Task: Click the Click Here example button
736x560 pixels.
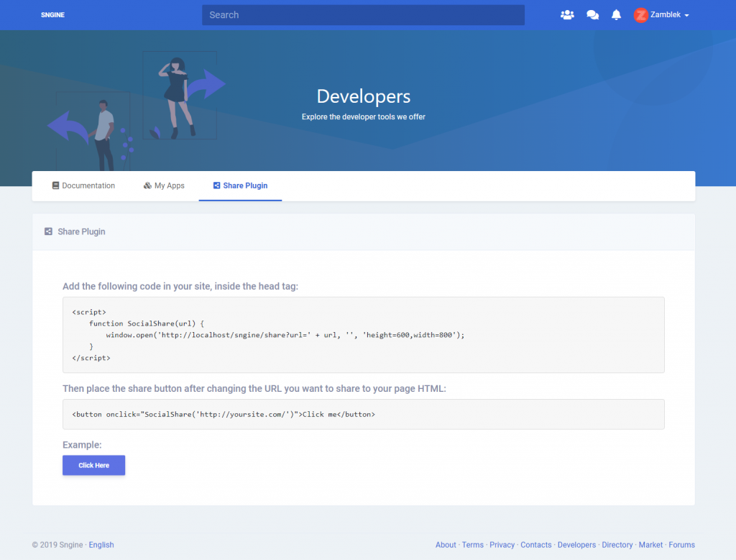Action: pyautogui.click(x=94, y=465)
